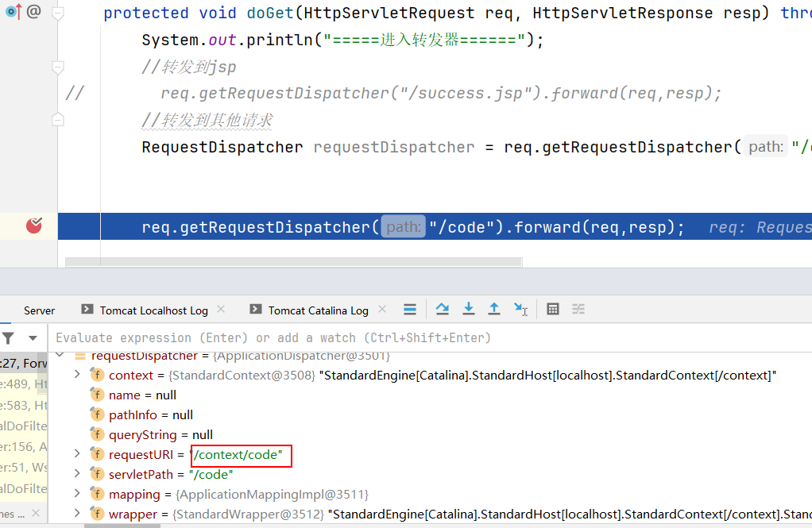Click the editor horizontal scrollbar
812x528 pixels.
293,261
